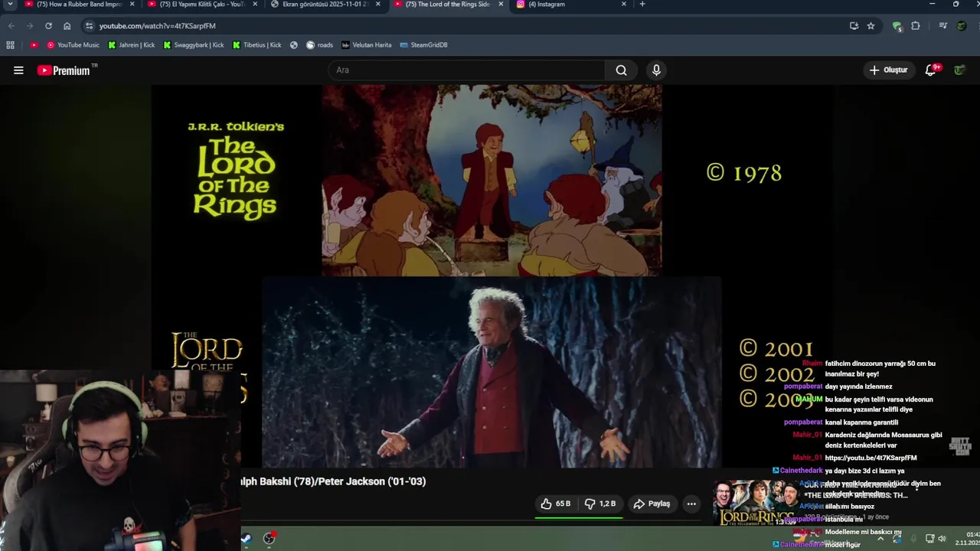Open the roads bookmark
The height and width of the screenshot is (551, 980).
[x=320, y=45]
